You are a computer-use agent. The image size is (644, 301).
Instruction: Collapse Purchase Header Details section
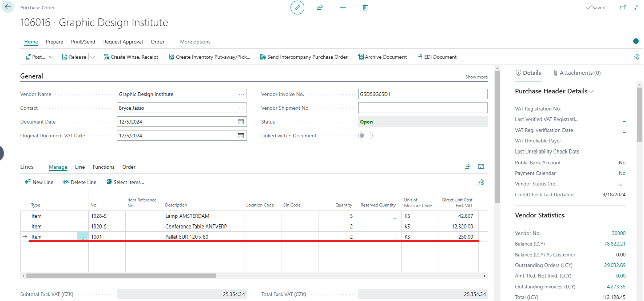point(591,92)
